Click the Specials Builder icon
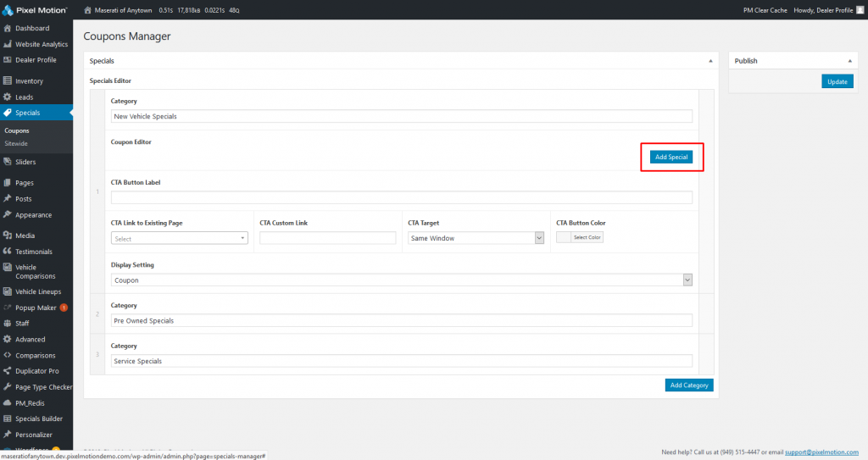Image resolution: width=868 pixels, height=460 pixels. coord(7,419)
